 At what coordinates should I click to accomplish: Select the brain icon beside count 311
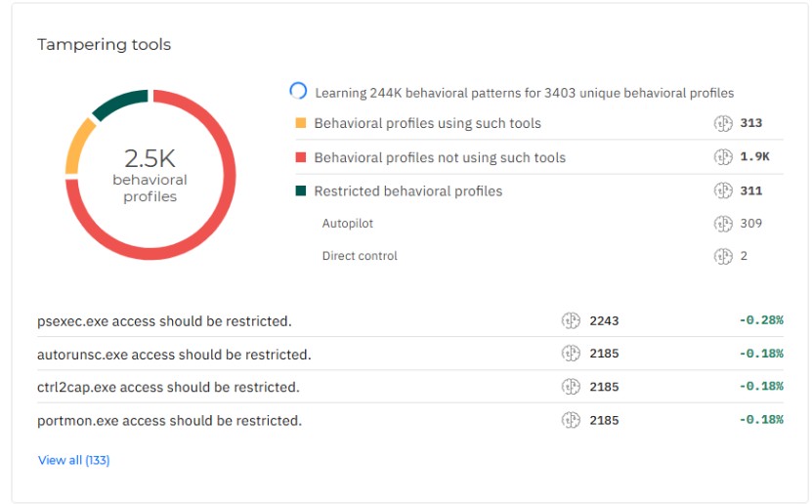coord(723,190)
